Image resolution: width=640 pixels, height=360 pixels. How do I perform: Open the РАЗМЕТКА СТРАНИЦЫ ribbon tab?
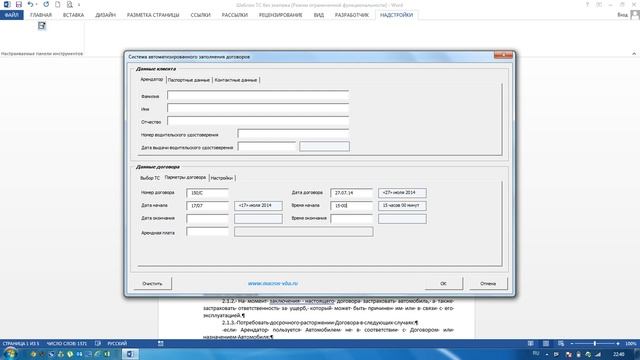tap(153, 15)
